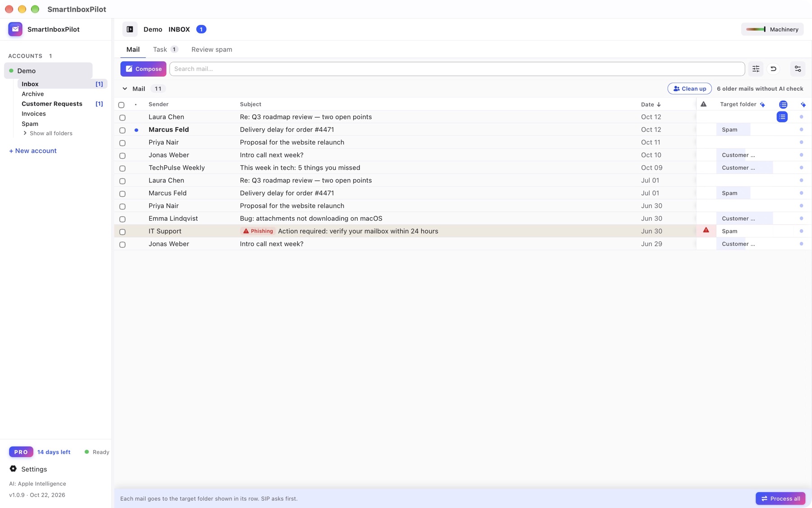The height and width of the screenshot is (508, 812).
Task: Toggle the sidebar panel icon beside Demo
Action: click(130, 29)
